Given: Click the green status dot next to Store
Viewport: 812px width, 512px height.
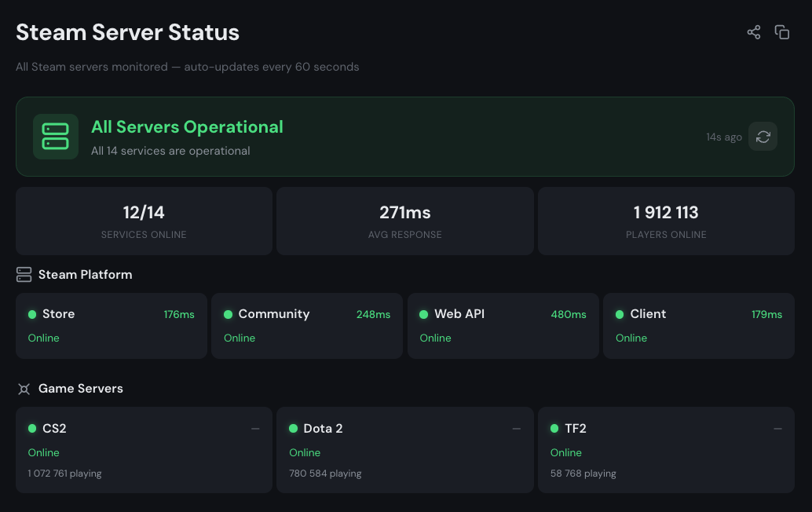Looking at the screenshot, I should 32,314.
